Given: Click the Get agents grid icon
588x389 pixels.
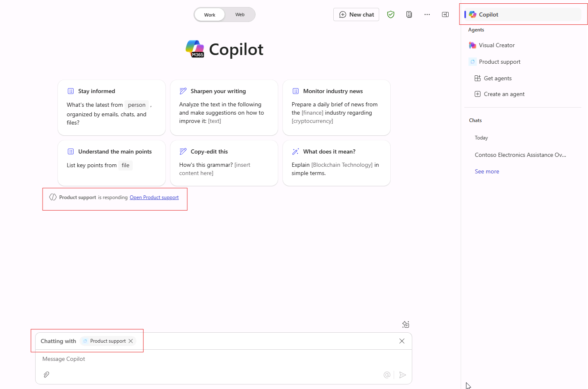Looking at the screenshot, I should tap(478, 78).
